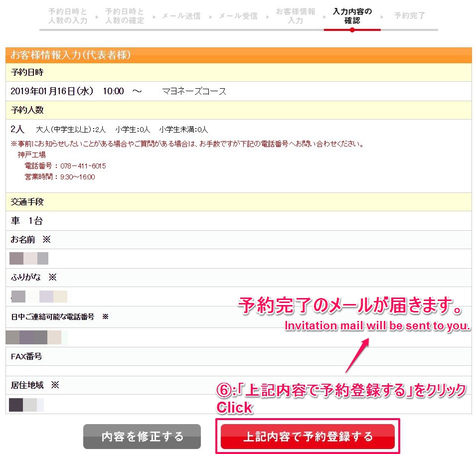Click the 大人(中学生以上):2人 text
The image size is (476, 454).
pyautogui.click(x=71, y=130)
